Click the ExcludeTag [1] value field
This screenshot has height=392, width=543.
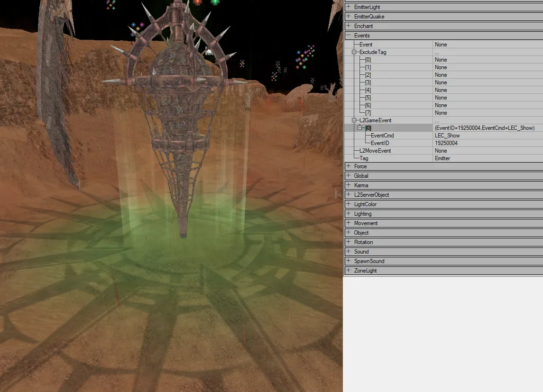point(488,67)
